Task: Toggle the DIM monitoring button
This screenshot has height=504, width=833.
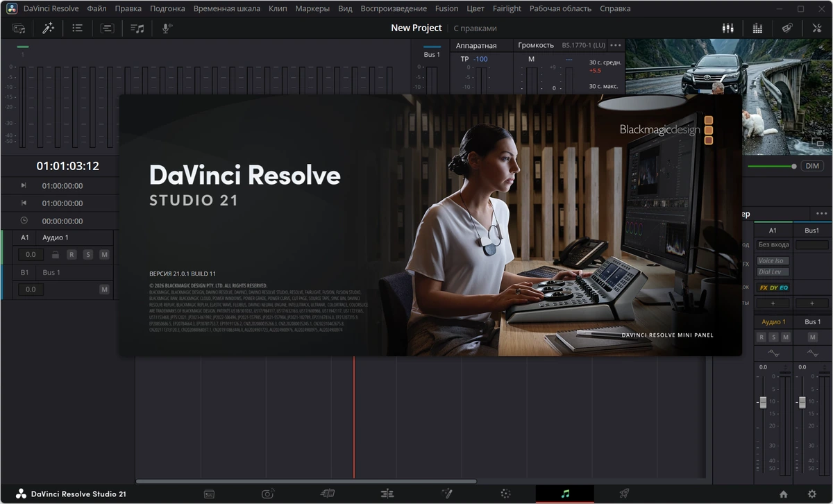Action: point(811,166)
